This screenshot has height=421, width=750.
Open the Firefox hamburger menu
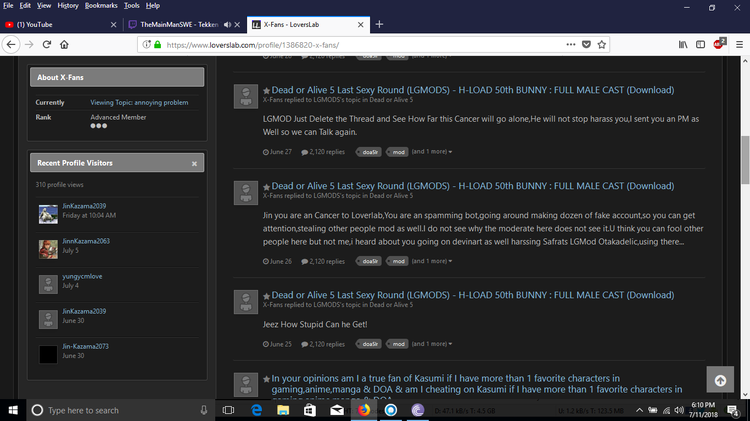[739, 44]
